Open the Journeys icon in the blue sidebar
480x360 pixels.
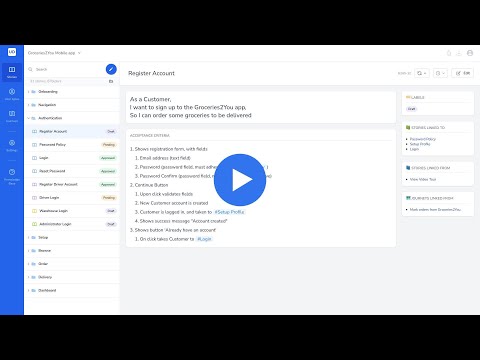coord(12,116)
